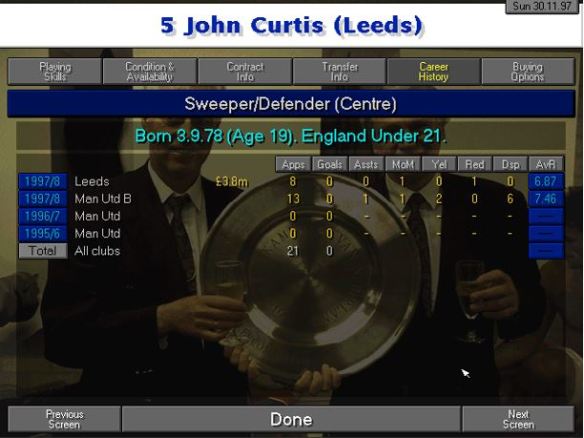The height and width of the screenshot is (438, 584).
Task: Click the Total all clubs label
Action: click(x=43, y=251)
